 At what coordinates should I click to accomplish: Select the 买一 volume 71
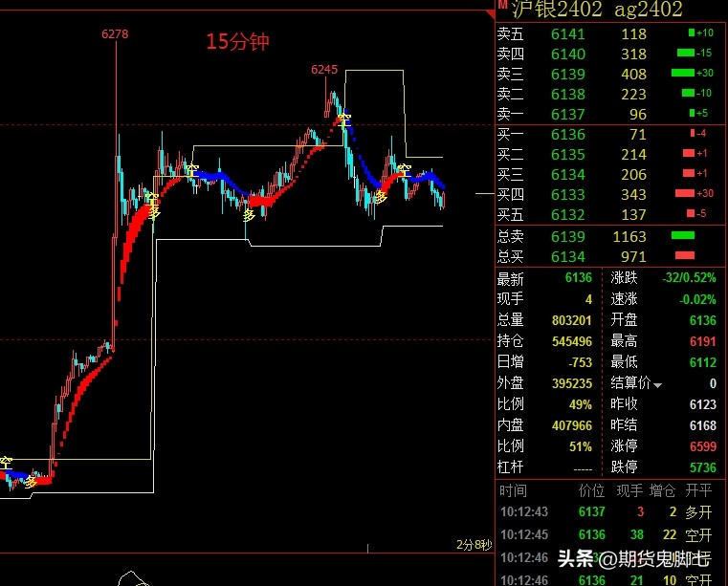[x=638, y=135]
